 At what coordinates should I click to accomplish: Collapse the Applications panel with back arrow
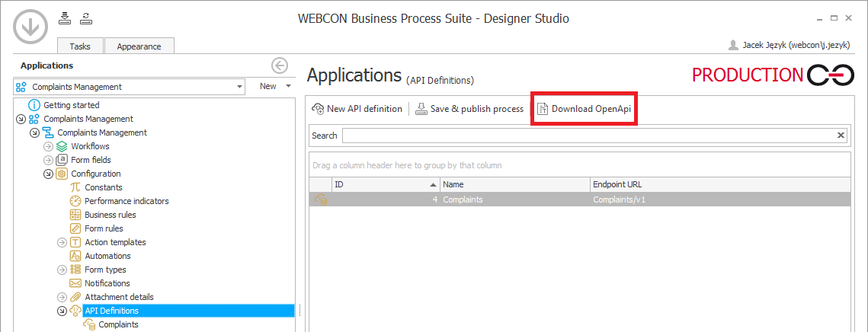pos(280,65)
